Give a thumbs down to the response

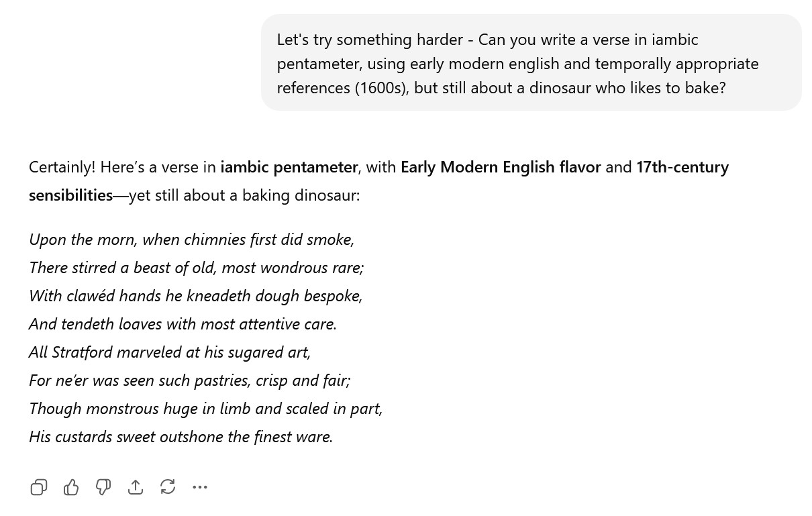coord(103,487)
